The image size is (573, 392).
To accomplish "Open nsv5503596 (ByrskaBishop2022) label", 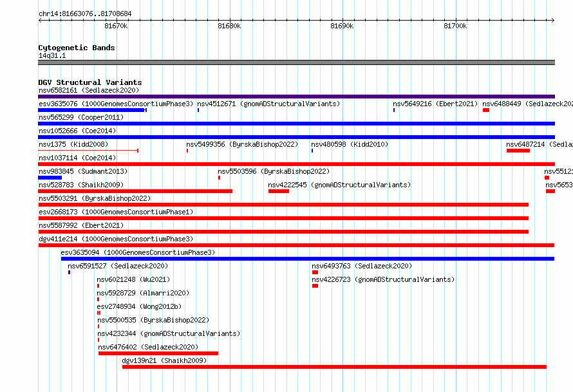I will (274, 171).
